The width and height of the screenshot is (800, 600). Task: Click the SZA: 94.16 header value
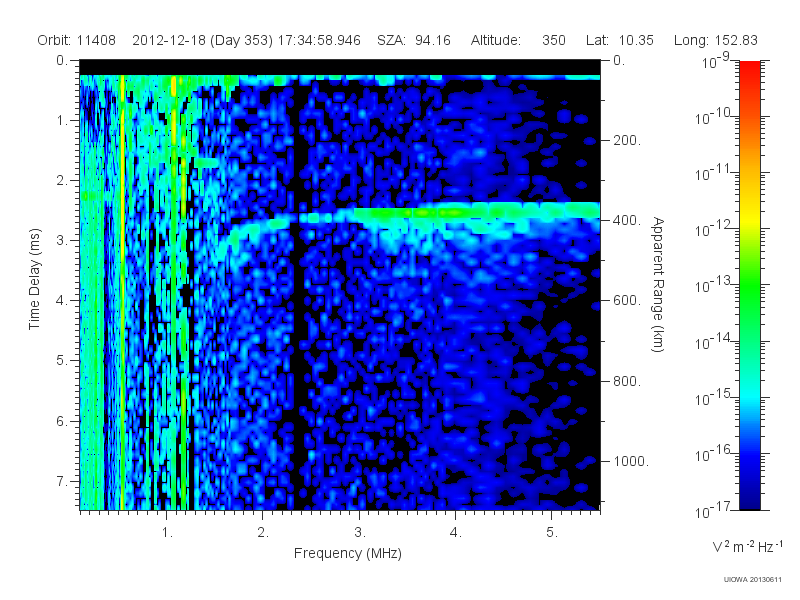[x=414, y=40]
